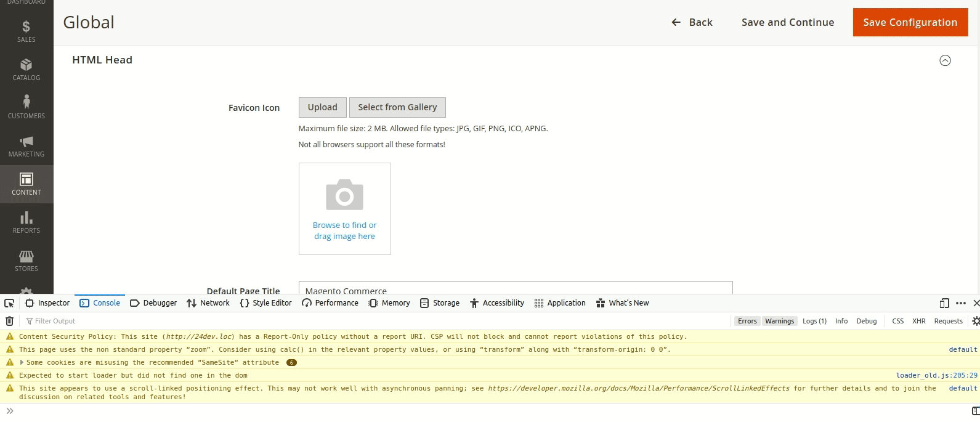Screen dimensions: 980x422
Task: Switch to the Memory tab
Action: [389, 303]
